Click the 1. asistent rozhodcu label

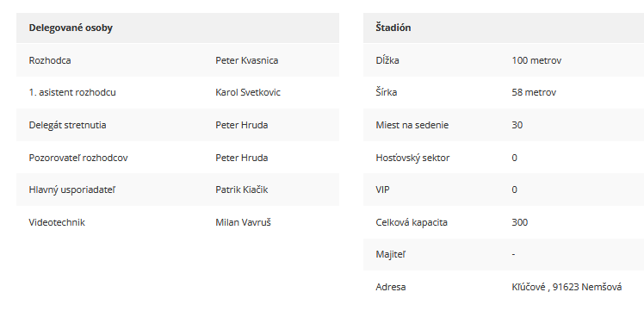72,92
